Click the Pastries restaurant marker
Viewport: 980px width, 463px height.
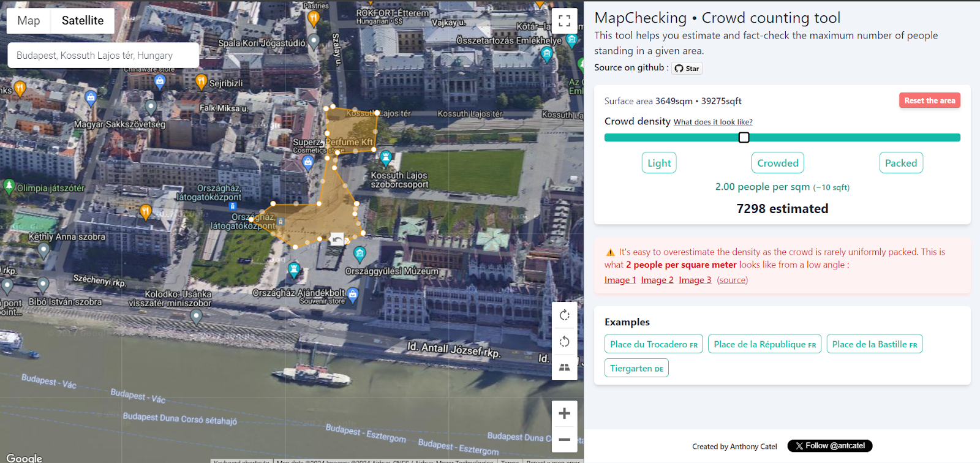click(314, 18)
